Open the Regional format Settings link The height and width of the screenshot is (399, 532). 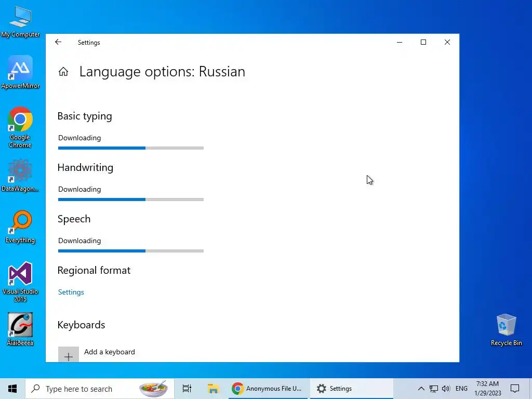pos(71,292)
